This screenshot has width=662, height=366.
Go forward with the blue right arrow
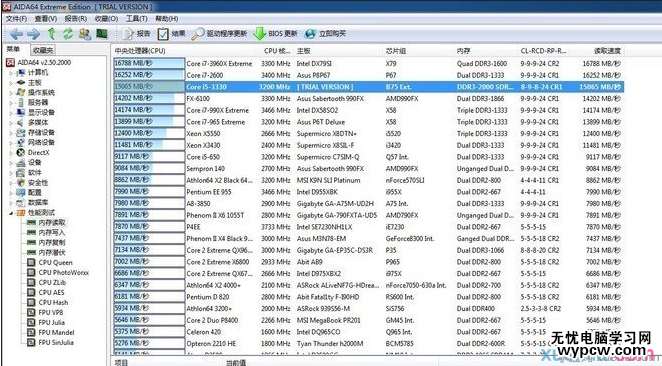33,34
